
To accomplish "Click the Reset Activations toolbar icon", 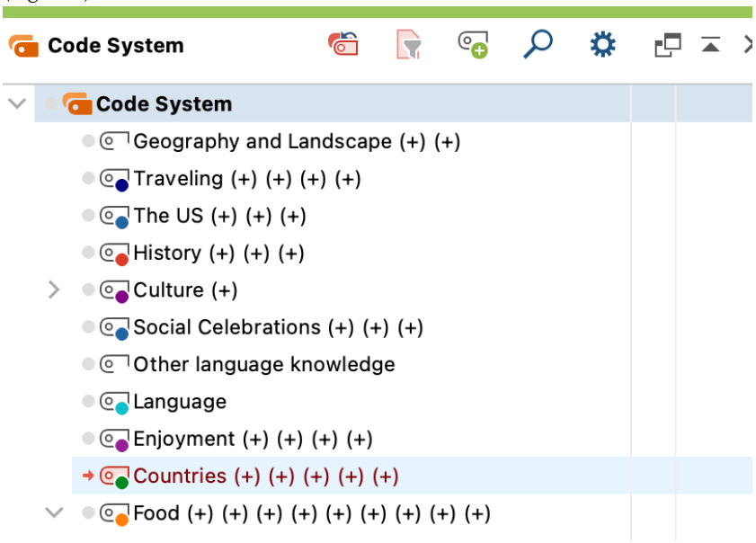I will click(x=343, y=45).
